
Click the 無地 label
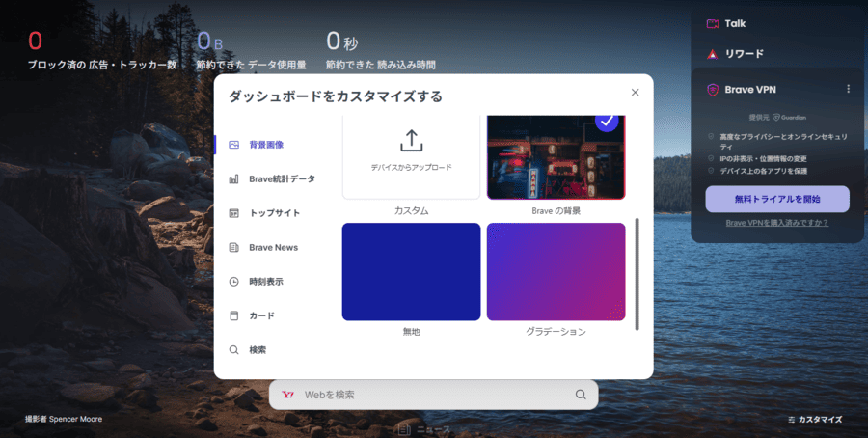(x=411, y=332)
